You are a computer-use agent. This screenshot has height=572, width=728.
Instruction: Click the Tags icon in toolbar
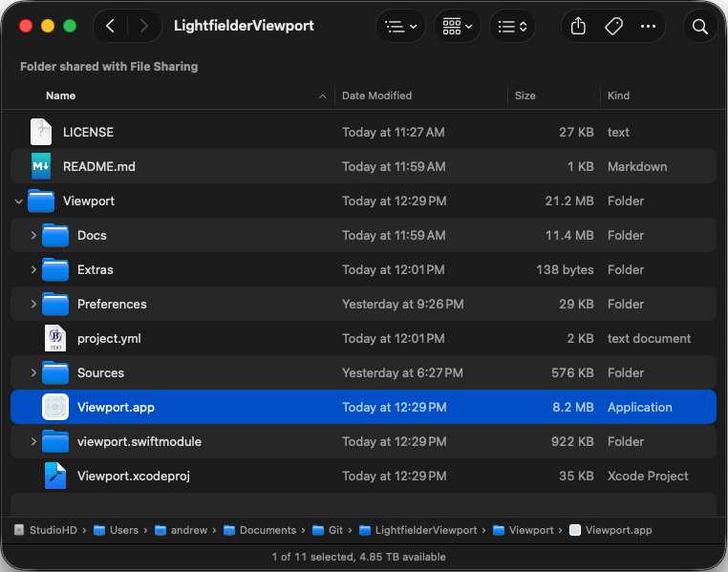tap(613, 27)
